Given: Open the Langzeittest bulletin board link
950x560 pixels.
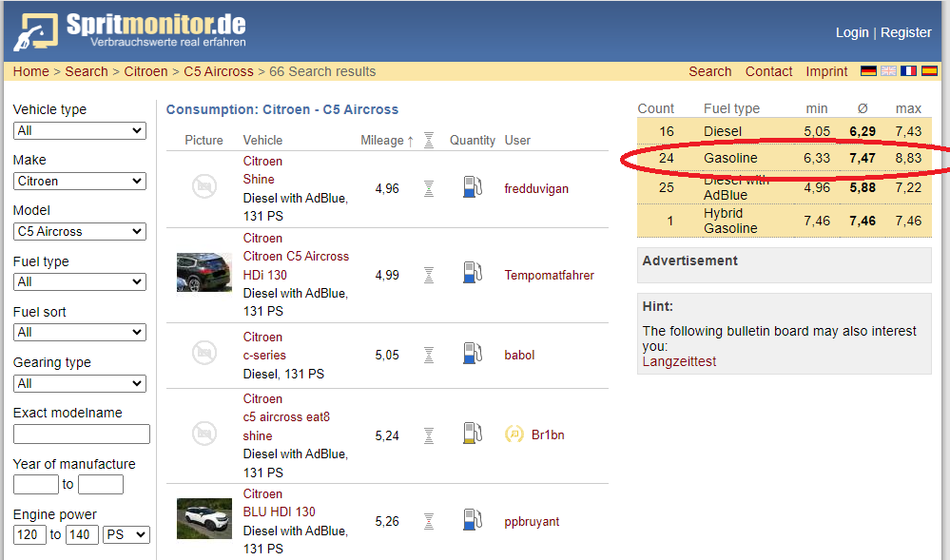Looking at the screenshot, I should pyautogui.click(x=679, y=361).
